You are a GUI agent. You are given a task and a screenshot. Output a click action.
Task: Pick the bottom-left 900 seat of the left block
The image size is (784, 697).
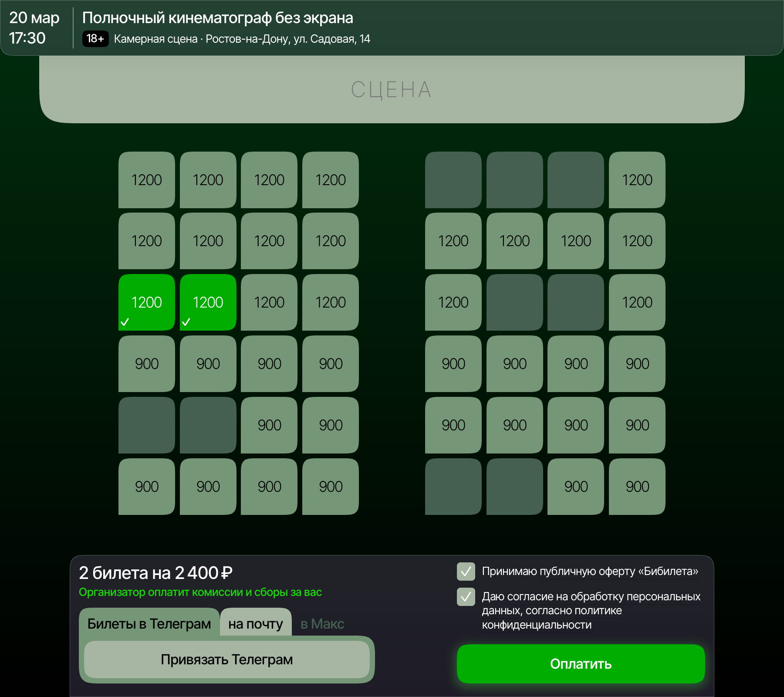[x=146, y=486]
